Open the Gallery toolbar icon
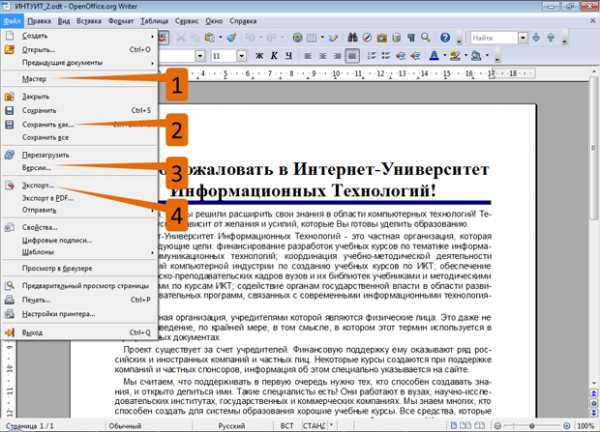This screenshot has height=432, width=600. point(382,37)
